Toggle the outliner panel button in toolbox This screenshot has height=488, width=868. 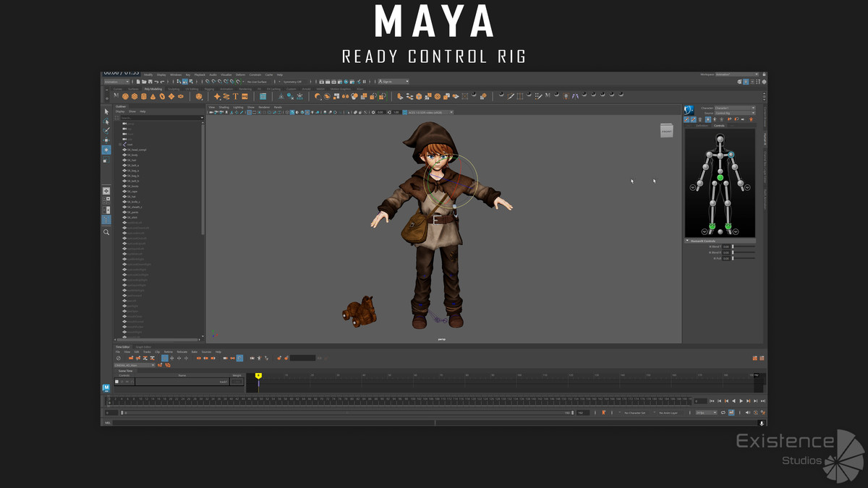(x=106, y=219)
